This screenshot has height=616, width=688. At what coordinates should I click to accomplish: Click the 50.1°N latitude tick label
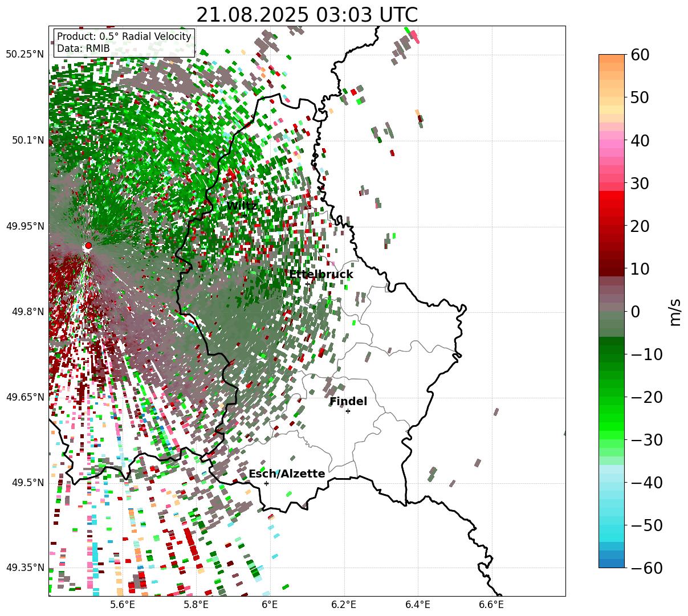[x=28, y=140]
